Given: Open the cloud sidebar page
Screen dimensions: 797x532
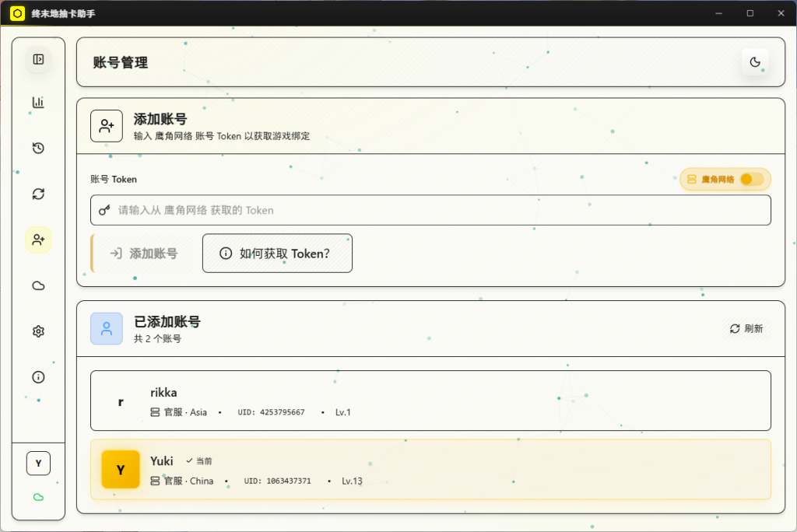Looking at the screenshot, I should pos(38,285).
